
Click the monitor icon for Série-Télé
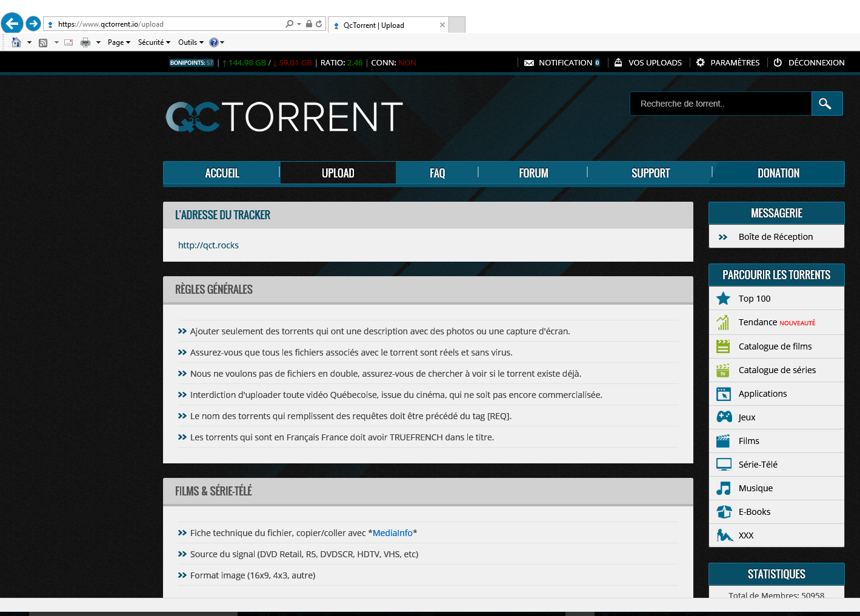pos(724,465)
